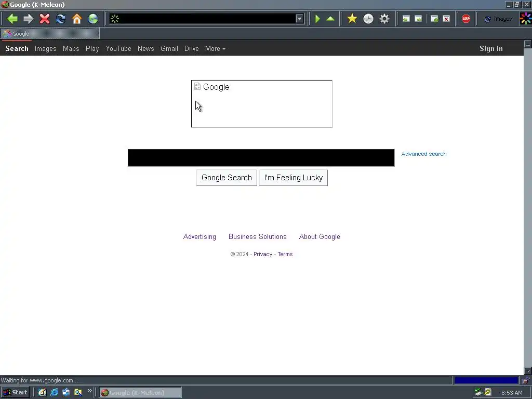Open browsing history with the clock icon
This screenshot has height=399, width=532.
coord(368,19)
